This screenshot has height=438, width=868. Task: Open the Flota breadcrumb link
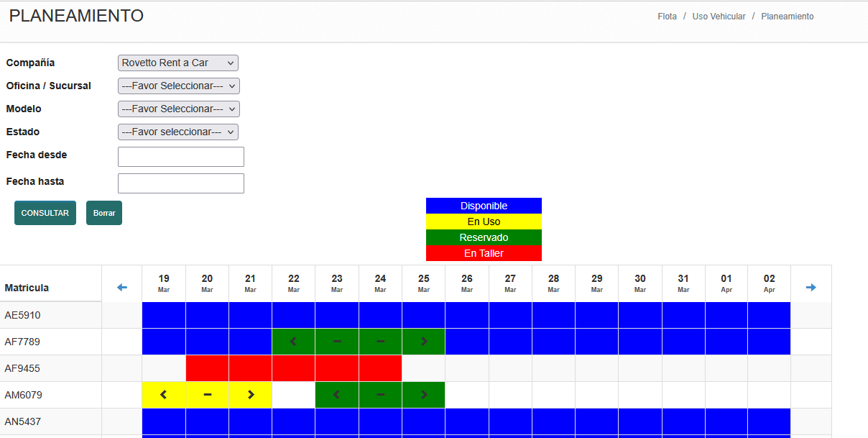[668, 17]
